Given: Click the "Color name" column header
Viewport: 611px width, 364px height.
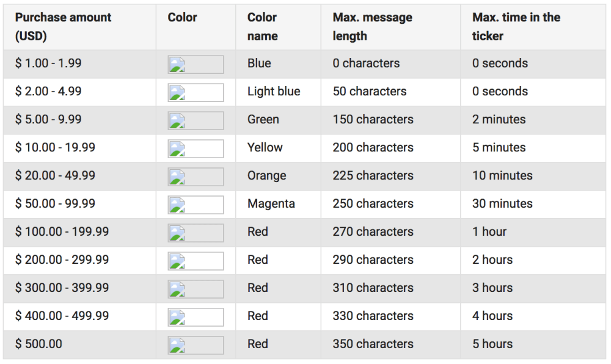Looking at the screenshot, I should [x=262, y=27].
